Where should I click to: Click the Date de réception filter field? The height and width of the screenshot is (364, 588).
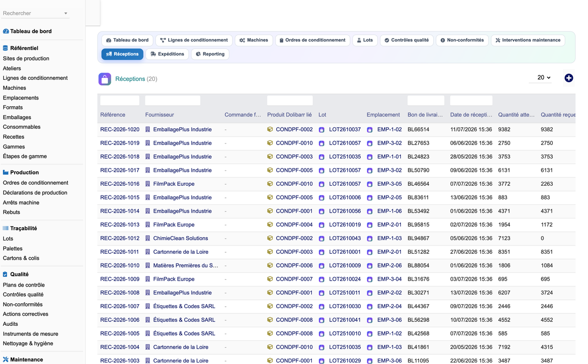471,100
